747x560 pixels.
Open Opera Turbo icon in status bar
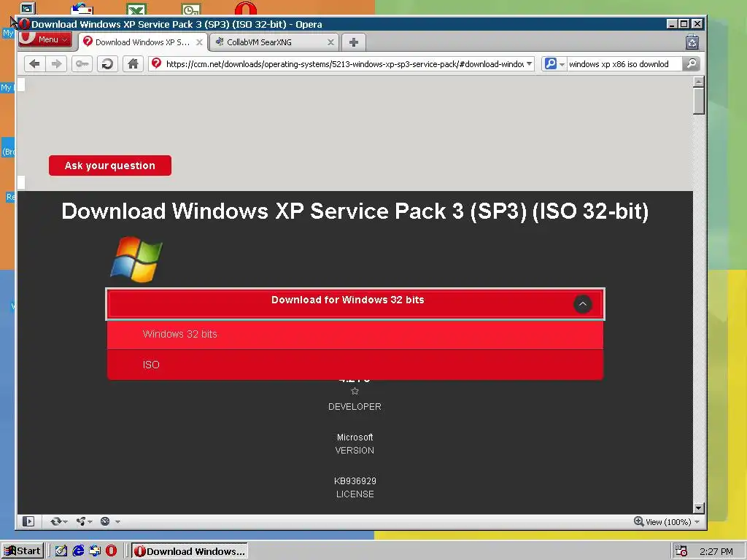[x=105, y=521]
